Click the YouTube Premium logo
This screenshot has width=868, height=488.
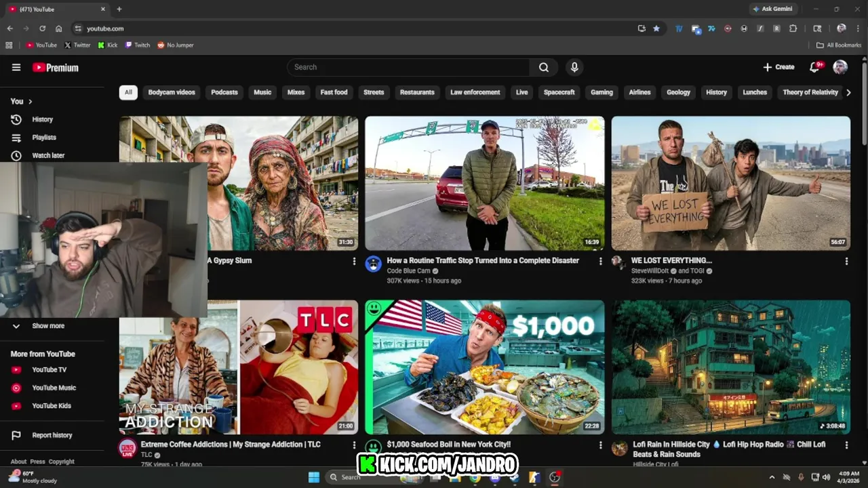point(56,68)
